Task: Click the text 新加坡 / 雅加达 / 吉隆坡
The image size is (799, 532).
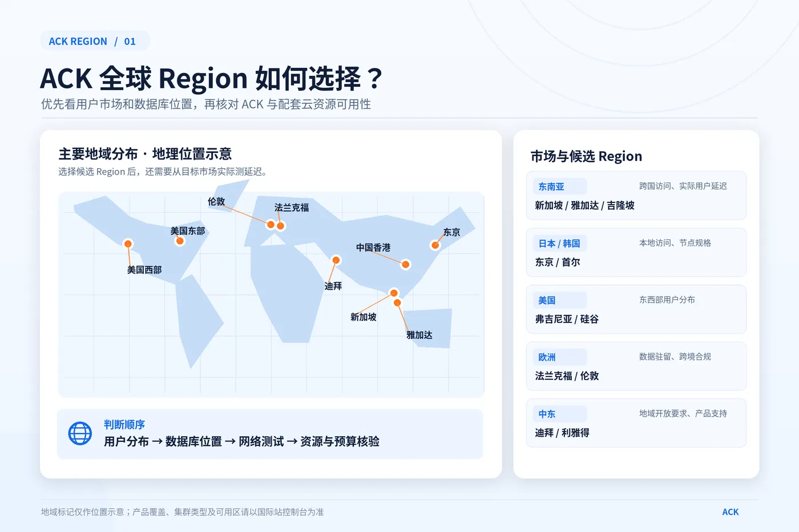Action: click(x=584, y=205)
